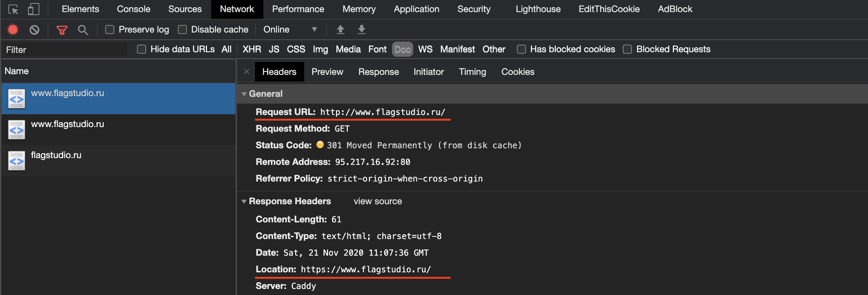Open network search with the magnifier icon
This screenshot has height=295, width=868.
coord(83,29)
